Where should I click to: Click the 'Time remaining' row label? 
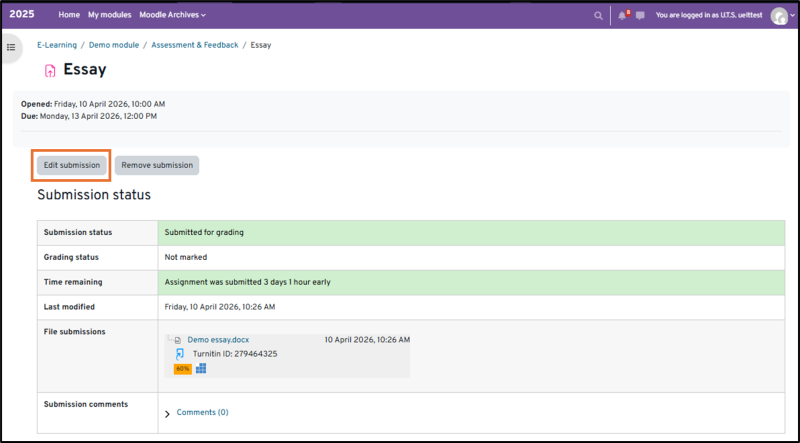[x=73, y=282]
